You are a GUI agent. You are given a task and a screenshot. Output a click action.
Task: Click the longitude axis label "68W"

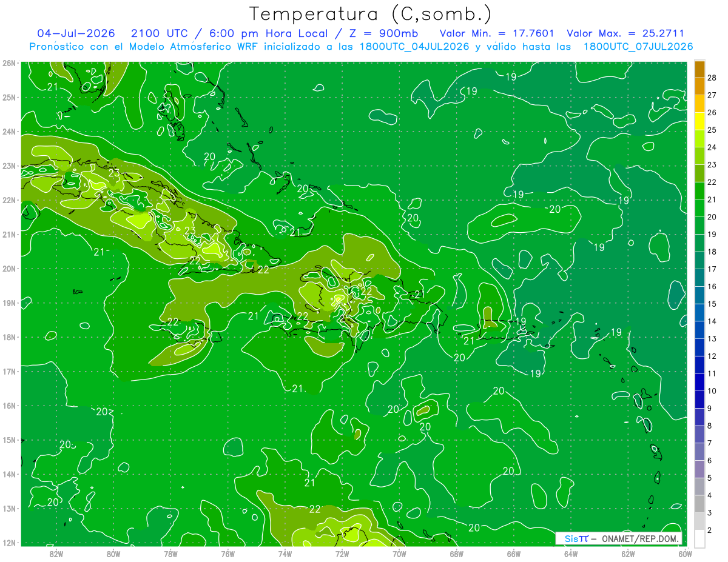pos(456,553)
